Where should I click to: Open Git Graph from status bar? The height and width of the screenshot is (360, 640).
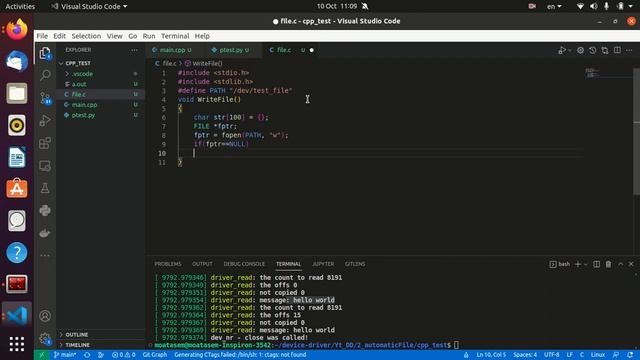point(155,355)
